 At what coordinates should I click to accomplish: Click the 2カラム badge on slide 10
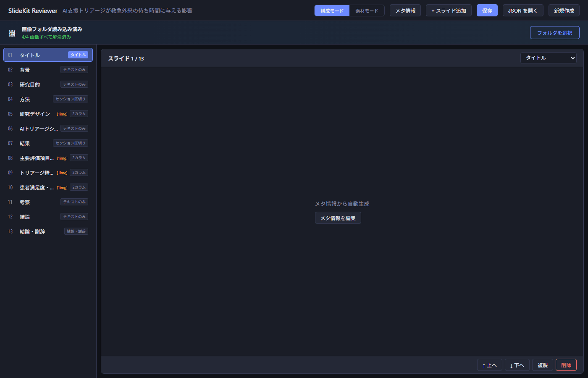click(79, 187)
